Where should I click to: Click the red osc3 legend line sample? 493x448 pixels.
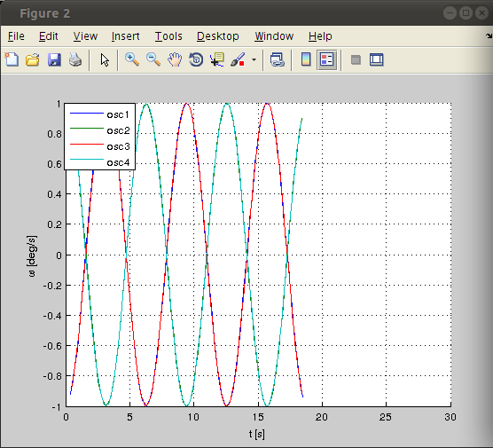(87, 144)
